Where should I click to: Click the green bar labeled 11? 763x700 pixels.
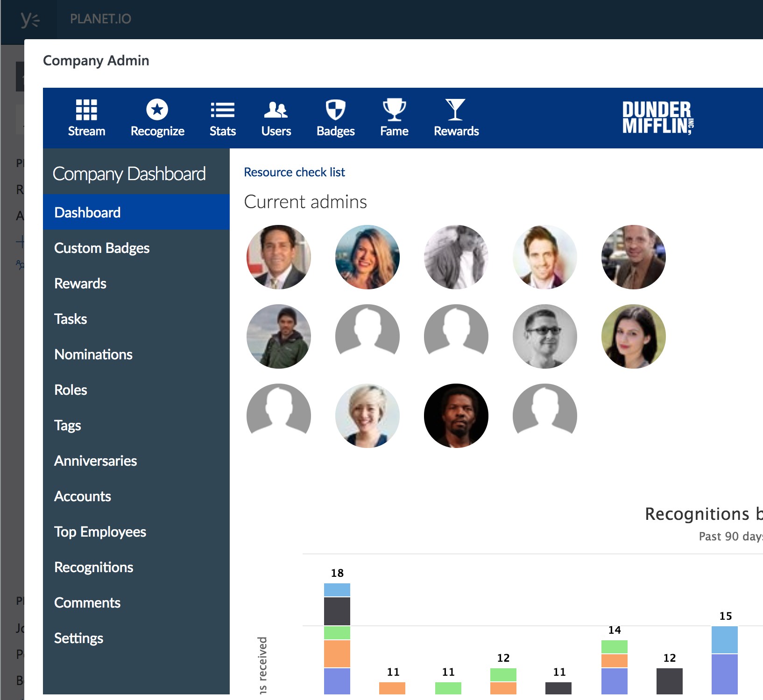point(448,688)
